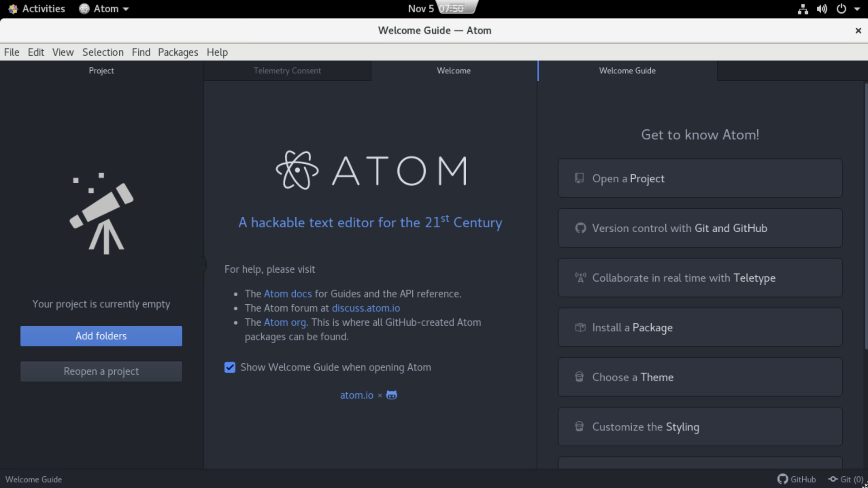Open the View menu
This screenshot has height=488, width=868.
(63, 52)
